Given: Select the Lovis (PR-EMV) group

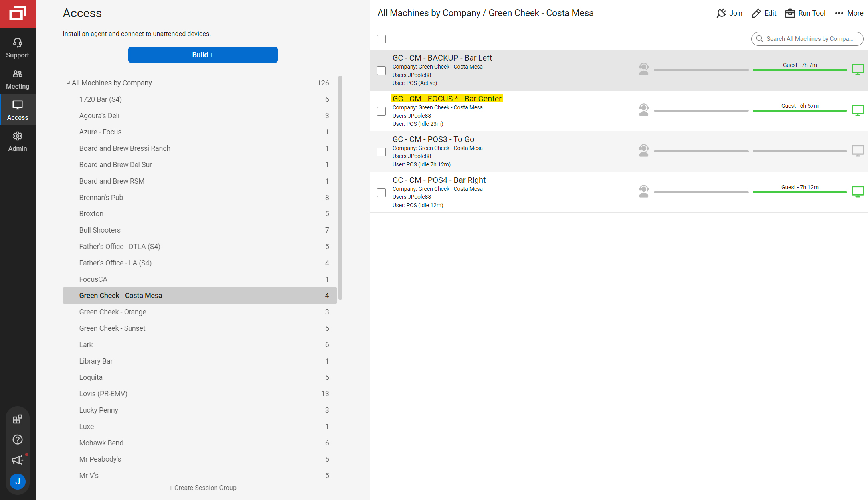Looking at the screenshot, I should [x=200, y=394].
